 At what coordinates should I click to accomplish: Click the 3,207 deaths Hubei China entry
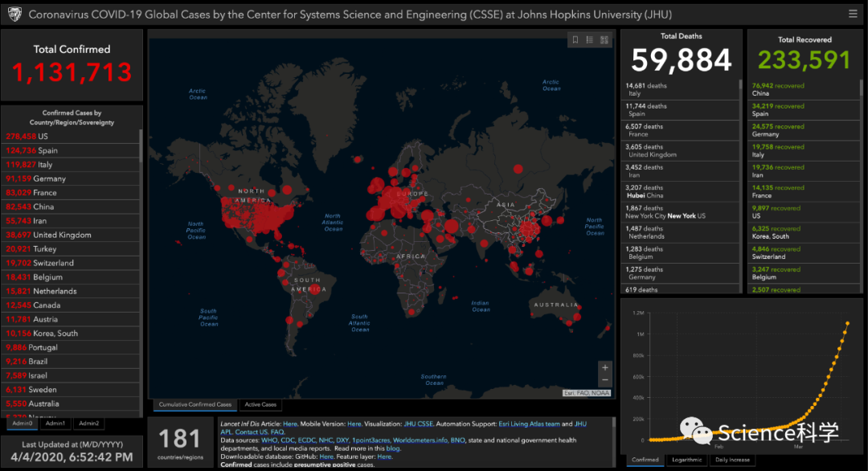point(680,191)
